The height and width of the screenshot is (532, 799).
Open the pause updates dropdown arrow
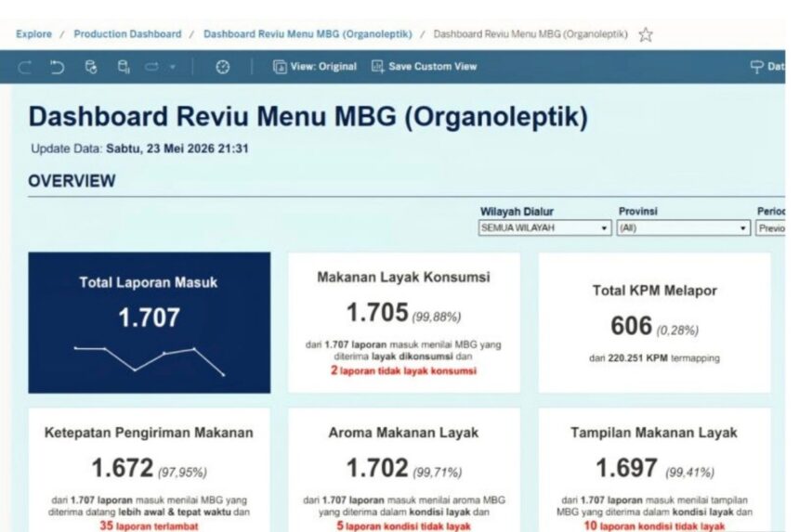pyautogui.click(x=173, y=67)
